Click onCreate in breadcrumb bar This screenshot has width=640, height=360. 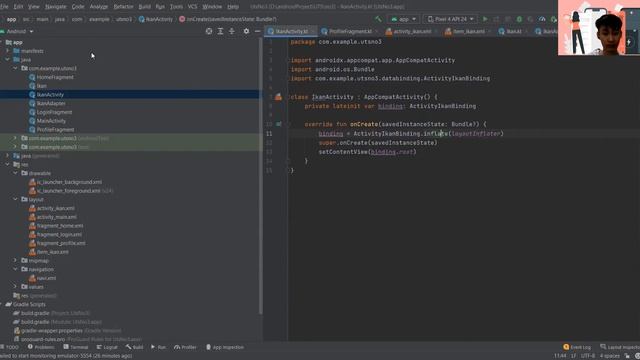(x=227, y=19)
